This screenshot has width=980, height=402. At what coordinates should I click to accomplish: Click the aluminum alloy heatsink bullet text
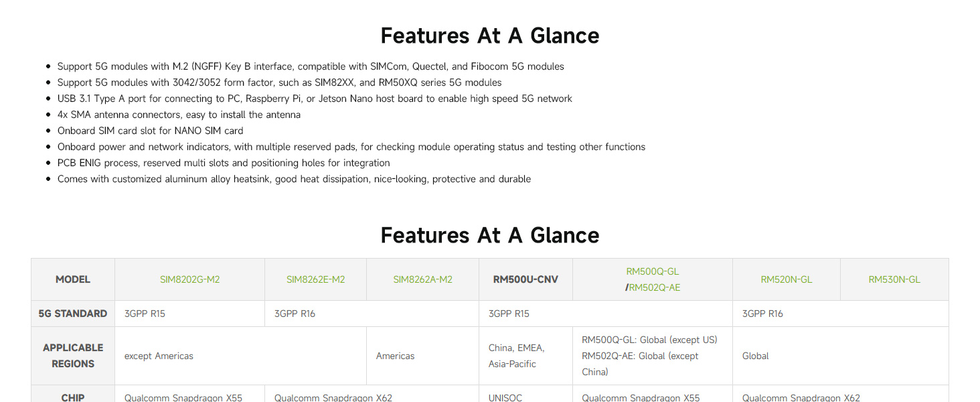[x=294, y=179]
